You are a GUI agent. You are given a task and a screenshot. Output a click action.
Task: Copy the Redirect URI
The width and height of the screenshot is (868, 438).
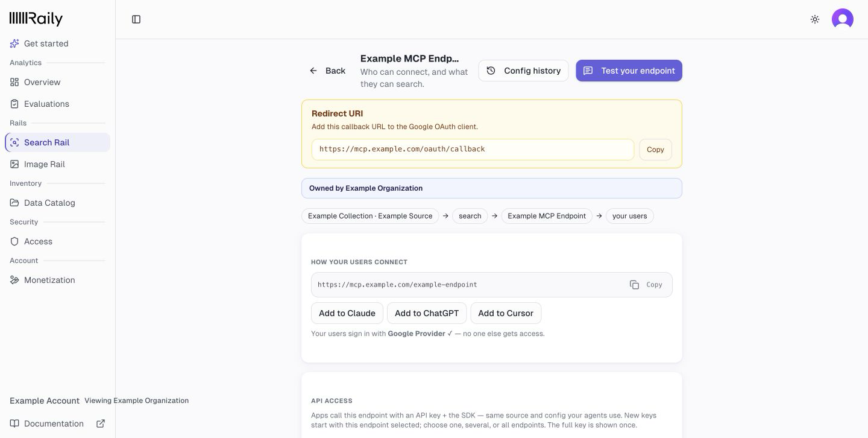[655, 150]
